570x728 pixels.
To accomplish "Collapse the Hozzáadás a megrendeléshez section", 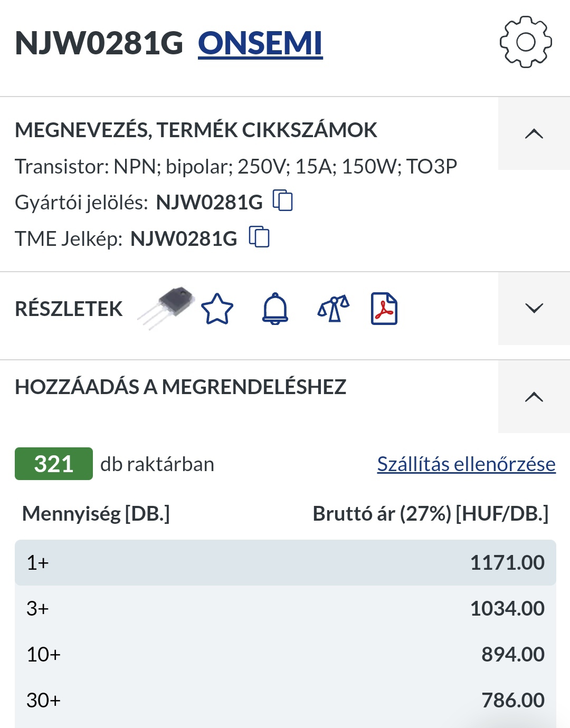I will click(x=534, y=397).
